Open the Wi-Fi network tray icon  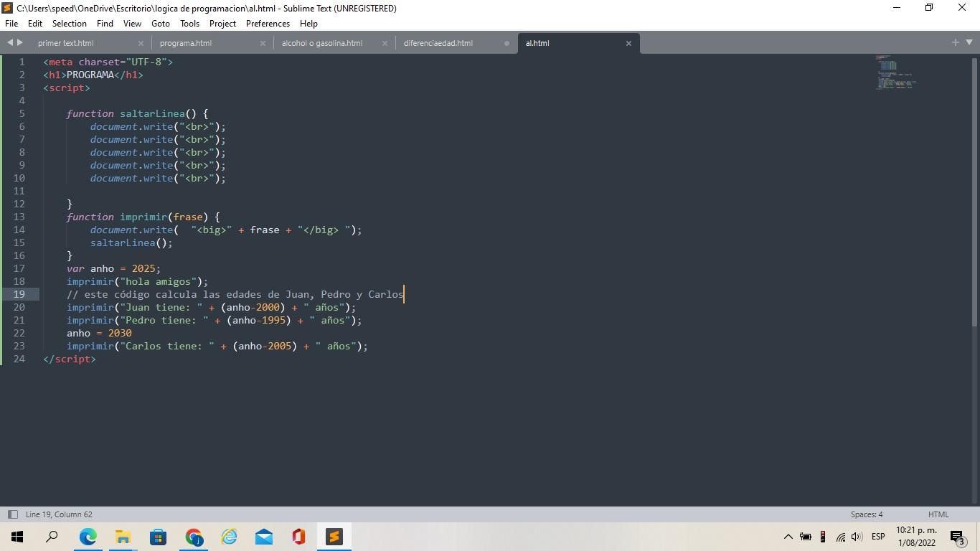(x=840, y=537)
